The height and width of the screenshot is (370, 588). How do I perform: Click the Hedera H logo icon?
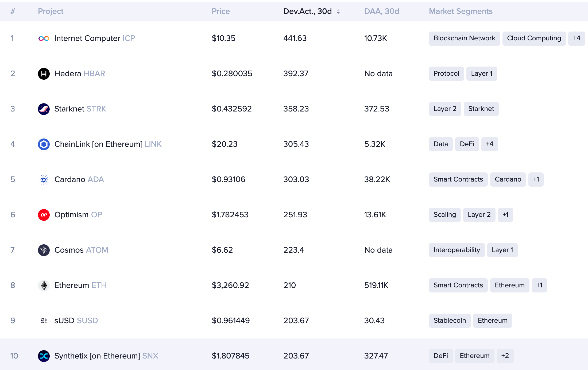point(44,74)
